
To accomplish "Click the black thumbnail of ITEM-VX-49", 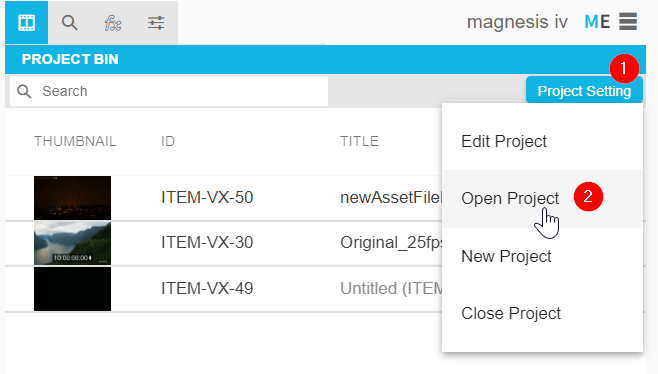I will (73, 289).
